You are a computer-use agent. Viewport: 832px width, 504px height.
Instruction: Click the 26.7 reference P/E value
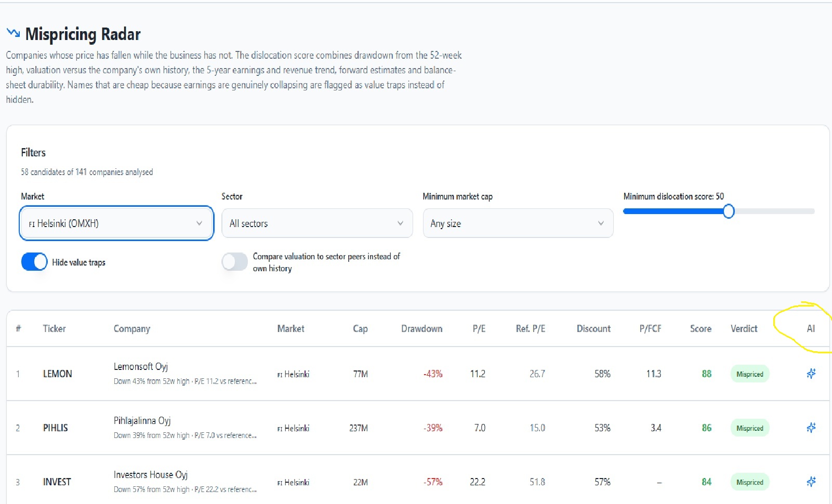pyautogui.click(x=537, y=374)
